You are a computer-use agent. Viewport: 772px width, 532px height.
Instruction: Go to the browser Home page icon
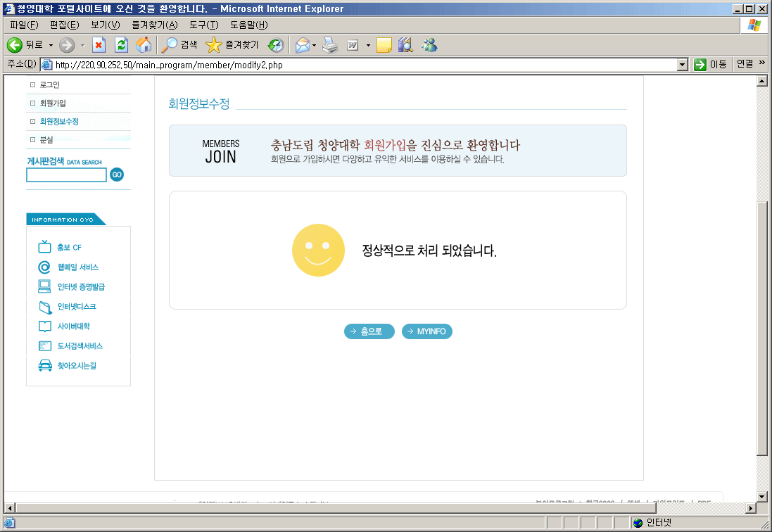tap(143, 45)
